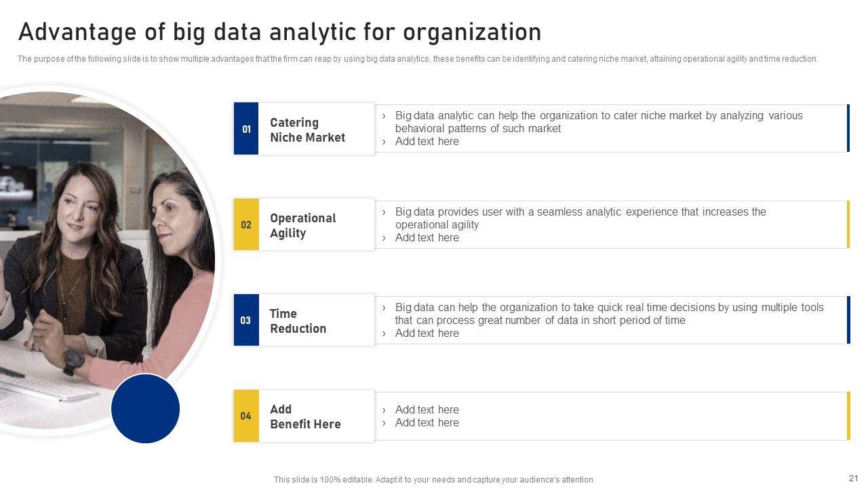Click the blue 01 number badge
868x488 pixels.
(246, 129)
